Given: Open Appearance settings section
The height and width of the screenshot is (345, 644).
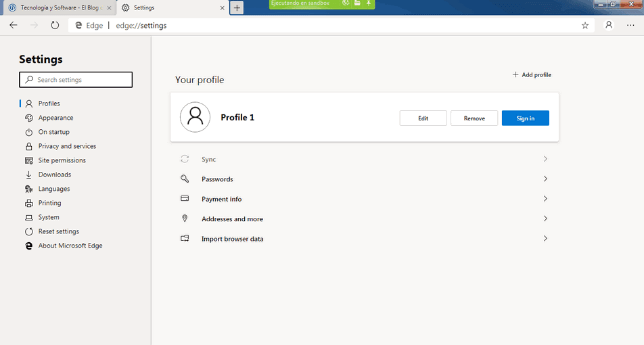Looking at the screenshot, I should coord(56,118).
